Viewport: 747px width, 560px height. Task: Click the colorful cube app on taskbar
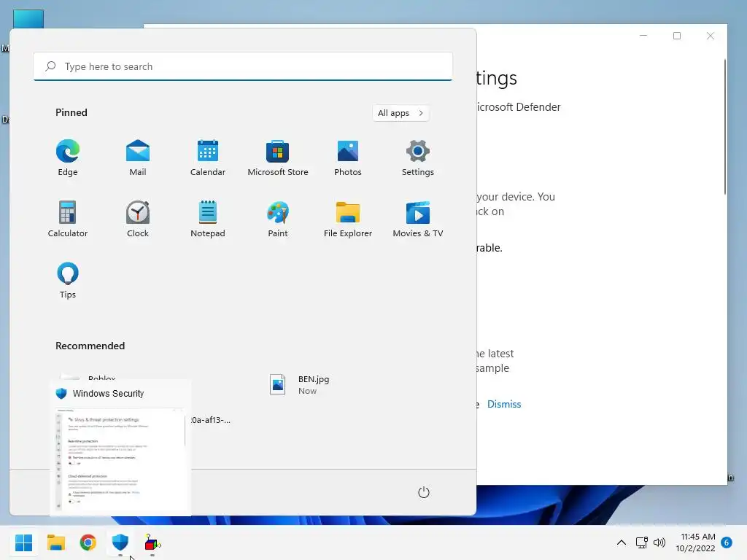point(152,542)
